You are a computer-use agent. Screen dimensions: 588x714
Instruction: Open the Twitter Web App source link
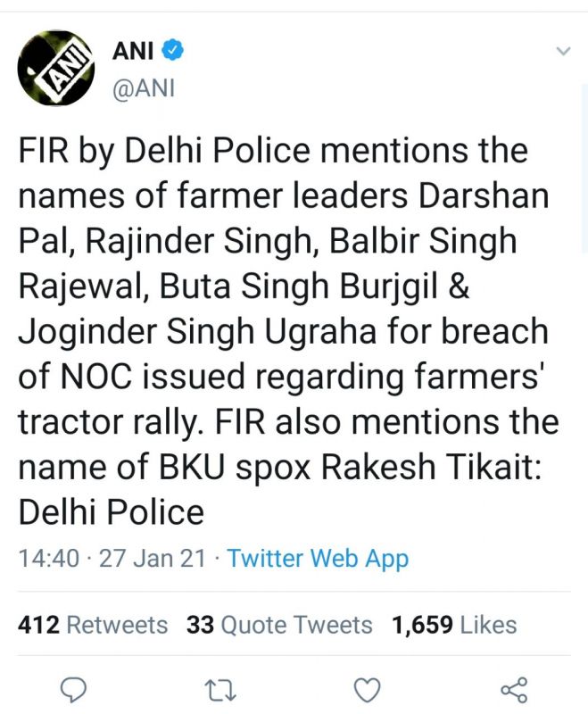[318, 559]
